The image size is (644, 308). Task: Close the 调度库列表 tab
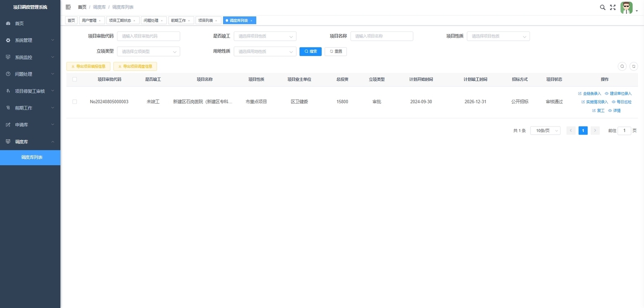click(251, 21)
